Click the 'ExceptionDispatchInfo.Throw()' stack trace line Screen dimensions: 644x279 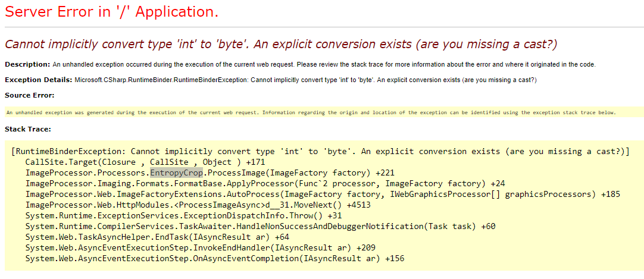pyautogui.click(x=183, y=215)
